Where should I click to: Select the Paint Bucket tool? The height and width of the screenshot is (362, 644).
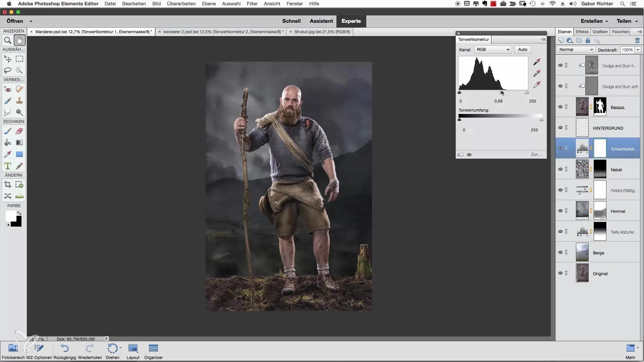click(7, 143)
